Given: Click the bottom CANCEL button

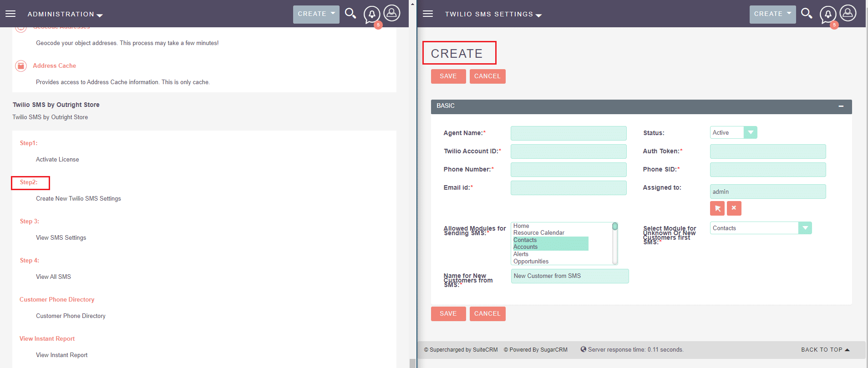Looking at the screenshot, I should 487,314.
